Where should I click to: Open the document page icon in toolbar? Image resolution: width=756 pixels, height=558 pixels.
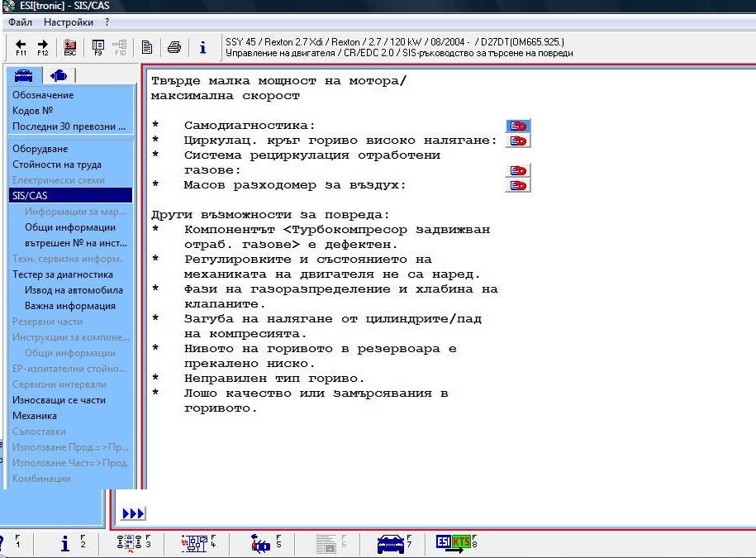(147, 47)
